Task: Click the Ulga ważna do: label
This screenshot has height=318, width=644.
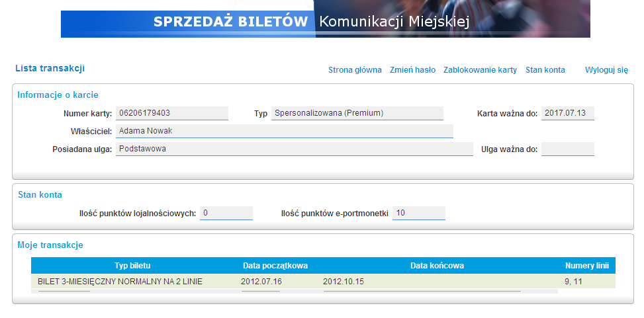Action: click(509, 149)
